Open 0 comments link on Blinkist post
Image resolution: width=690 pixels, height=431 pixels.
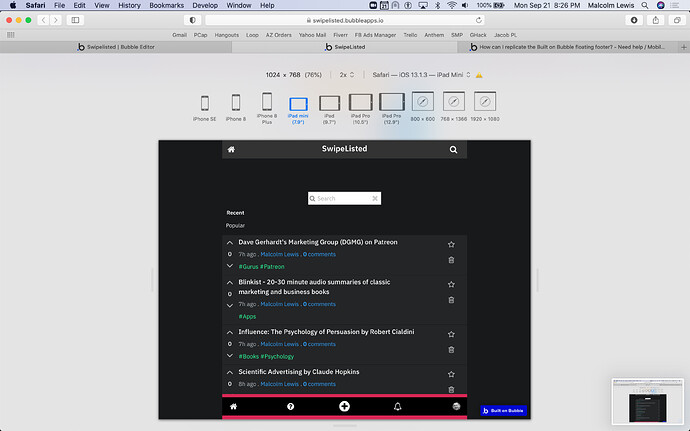pyautogui.click(x=319, y=304)
